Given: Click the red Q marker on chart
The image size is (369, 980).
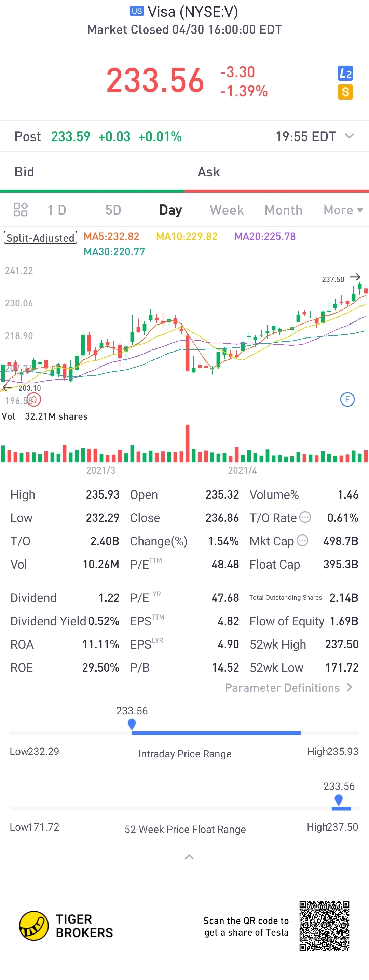Looking at the screenshot, I should pyautogui.click(x=34, y=399).
